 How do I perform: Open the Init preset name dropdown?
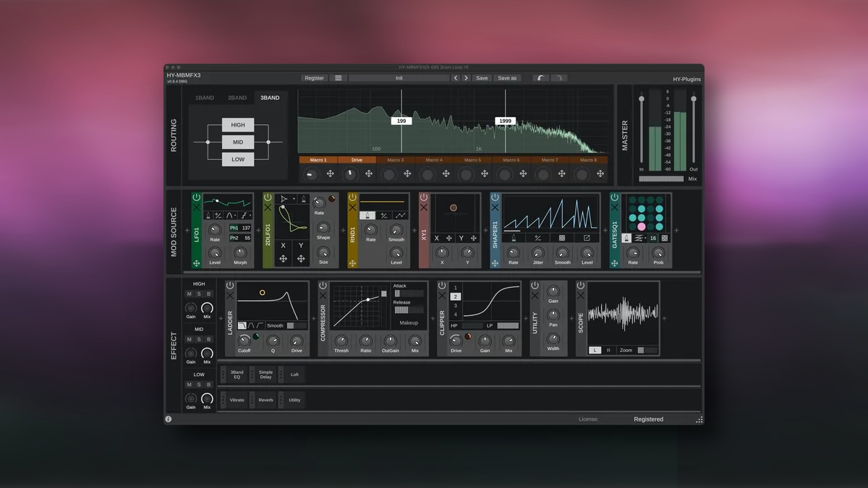(x=399, y=78)
